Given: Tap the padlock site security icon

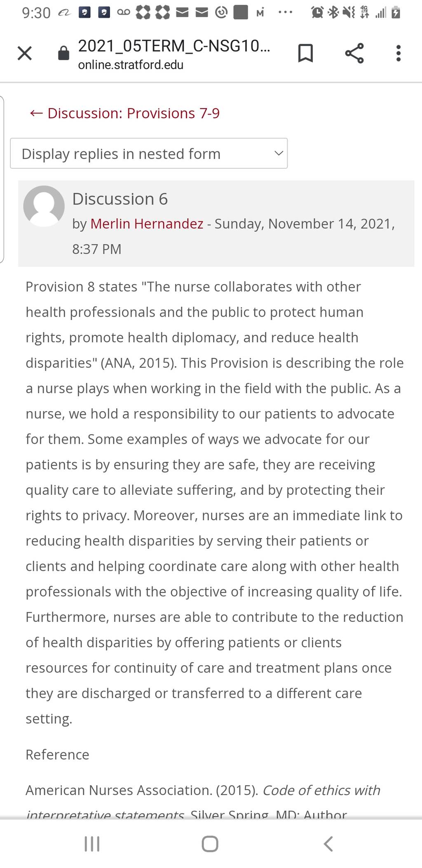Looking at the screenshot, I should [x=63, y=53].
